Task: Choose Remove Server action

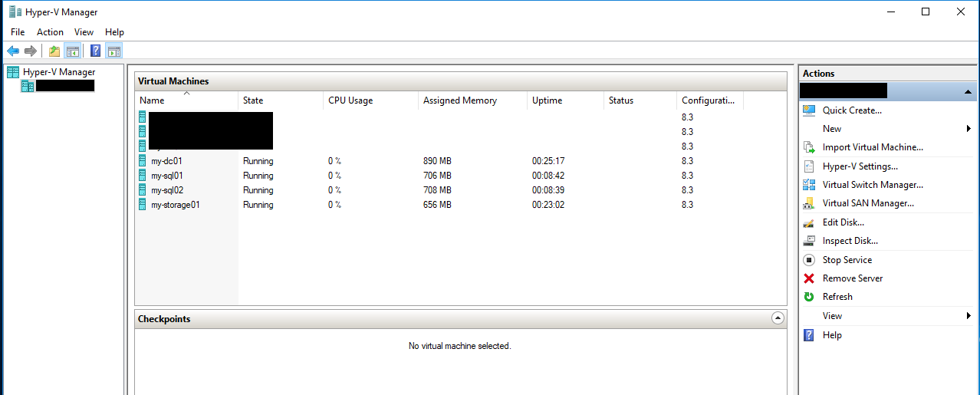Action: click(x=853, y=278)
